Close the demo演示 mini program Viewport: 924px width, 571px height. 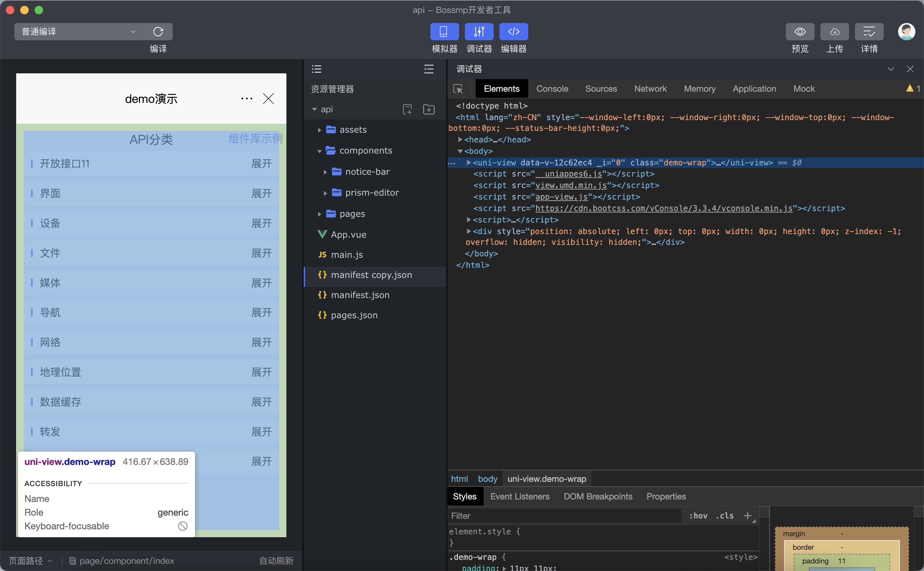pyautogui.click(x=268, y=99)
